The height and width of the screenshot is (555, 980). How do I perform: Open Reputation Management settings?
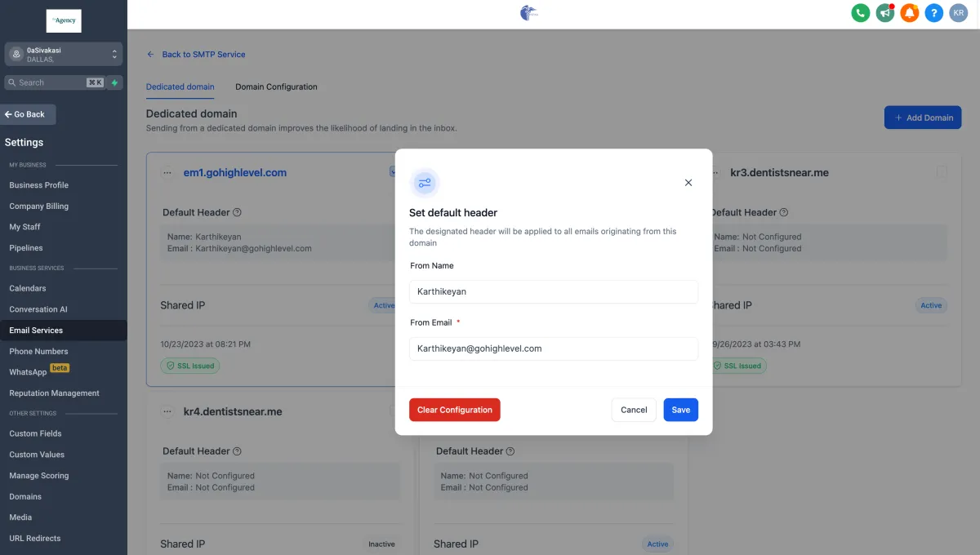point(54,393)
